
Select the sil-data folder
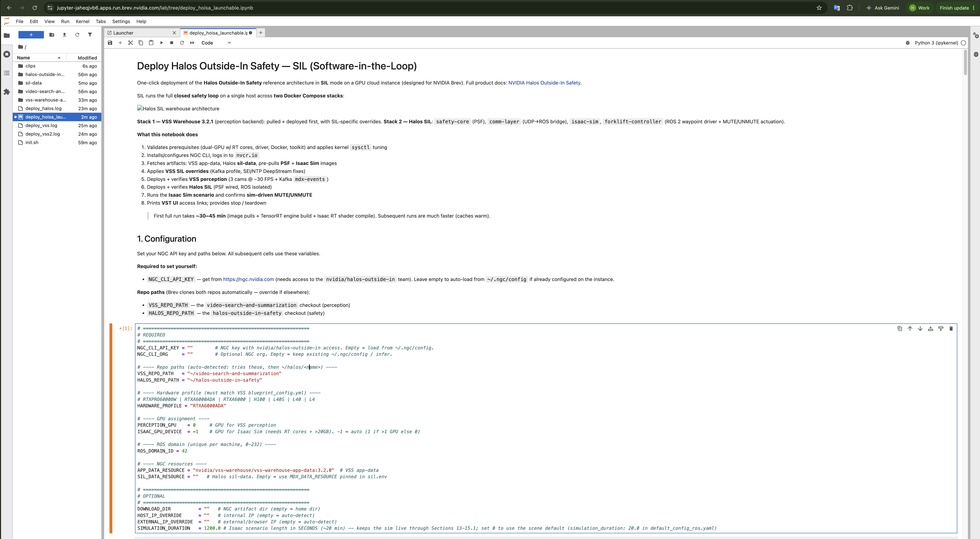click(57, 83)
